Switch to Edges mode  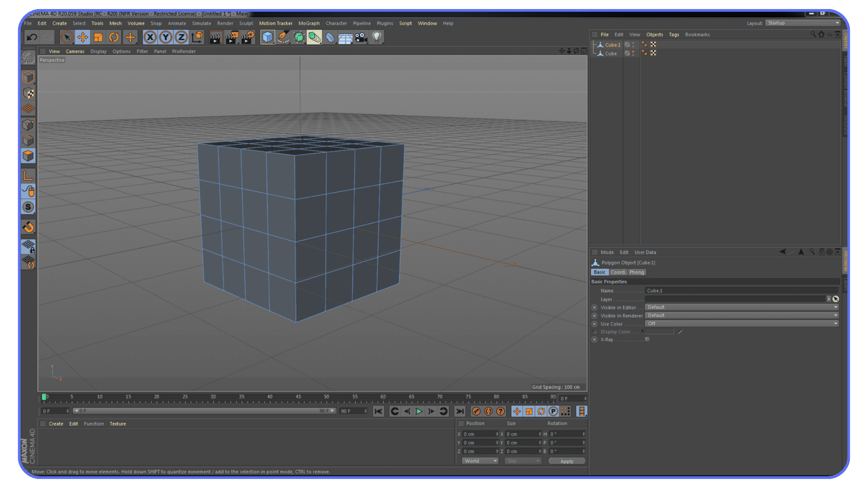click(x=28, y=140)
